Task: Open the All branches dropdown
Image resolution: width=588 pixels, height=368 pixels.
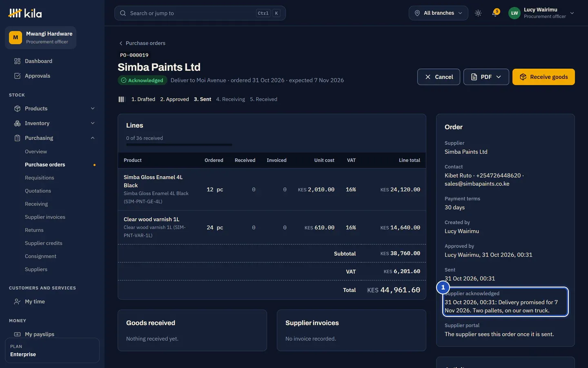Action: pyautogui.click(x=438, y=13)
